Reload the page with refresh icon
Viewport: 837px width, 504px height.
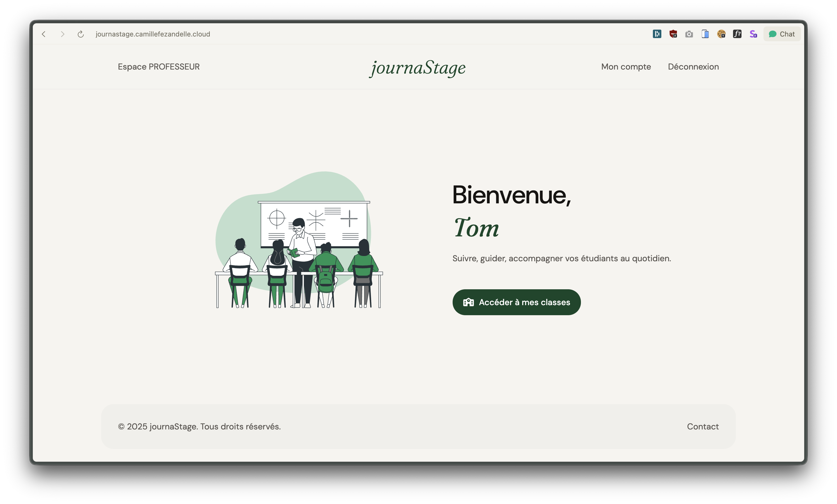pos(80,34)
